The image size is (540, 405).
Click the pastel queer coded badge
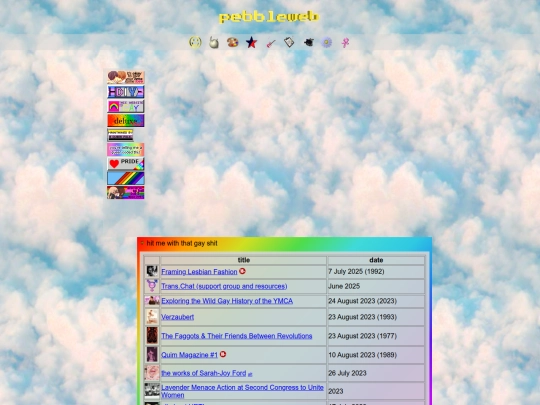click(x=126, y=150)
